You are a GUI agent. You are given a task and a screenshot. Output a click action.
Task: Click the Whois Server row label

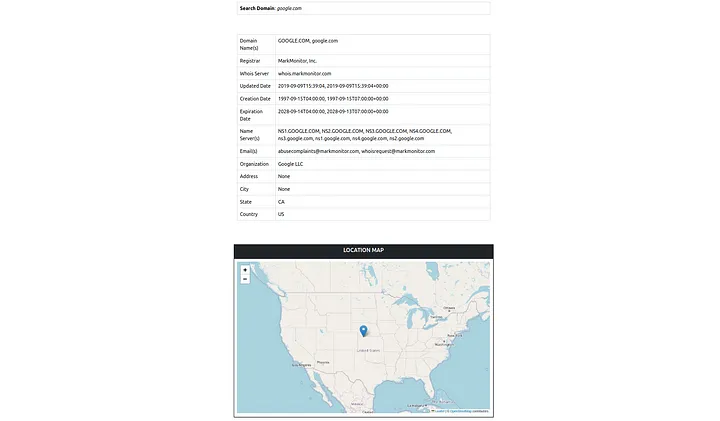point(254,73)
